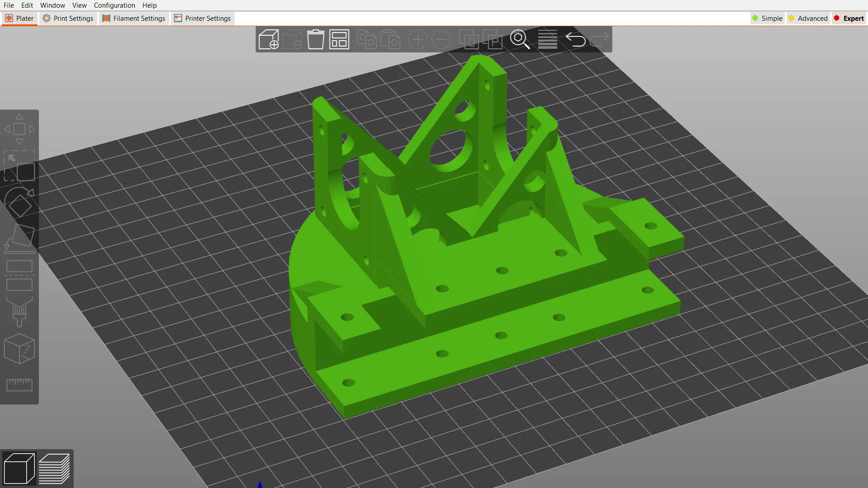This screenshot has width=868, height=488.
Task: Arrange objects on the plate
Action: pos(339,40)
